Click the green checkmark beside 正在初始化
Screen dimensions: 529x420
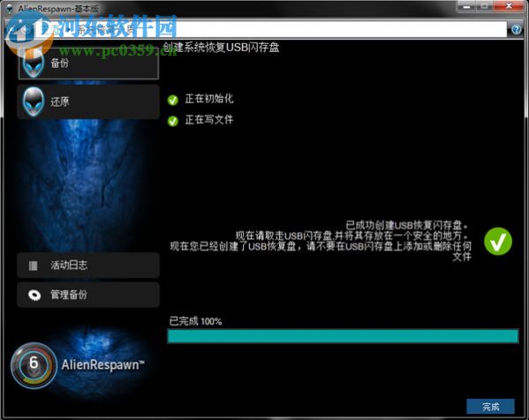pos(173,100)
